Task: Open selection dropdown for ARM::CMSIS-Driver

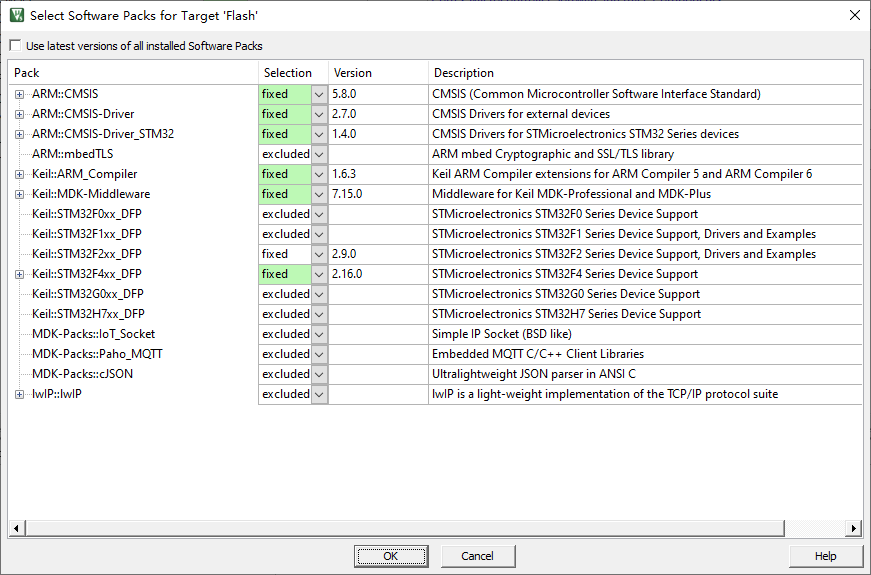Action: point(319,114)
